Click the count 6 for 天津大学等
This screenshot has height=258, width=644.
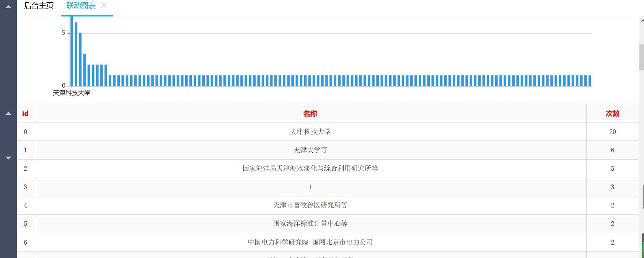click(x=612, y=150)
